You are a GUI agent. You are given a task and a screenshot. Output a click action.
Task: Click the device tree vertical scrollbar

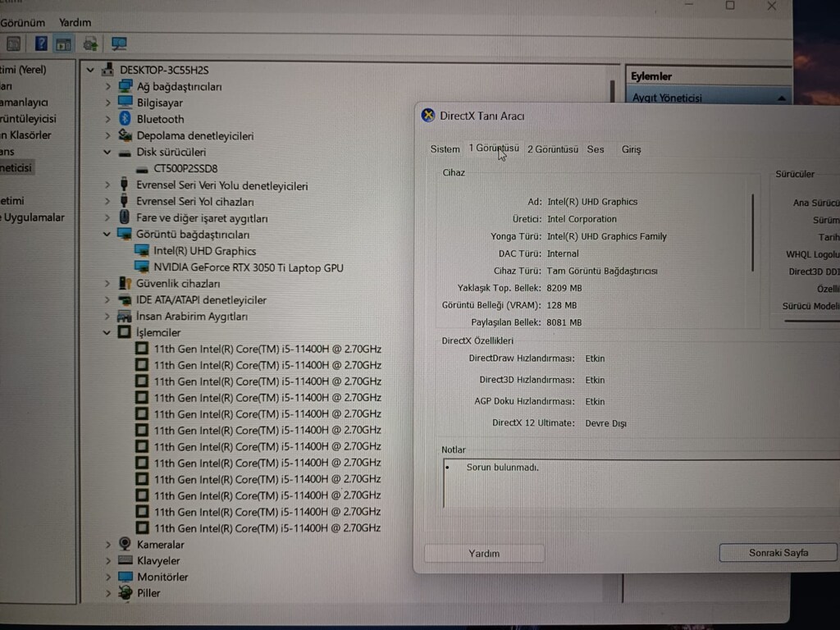(x=612, y=91)
